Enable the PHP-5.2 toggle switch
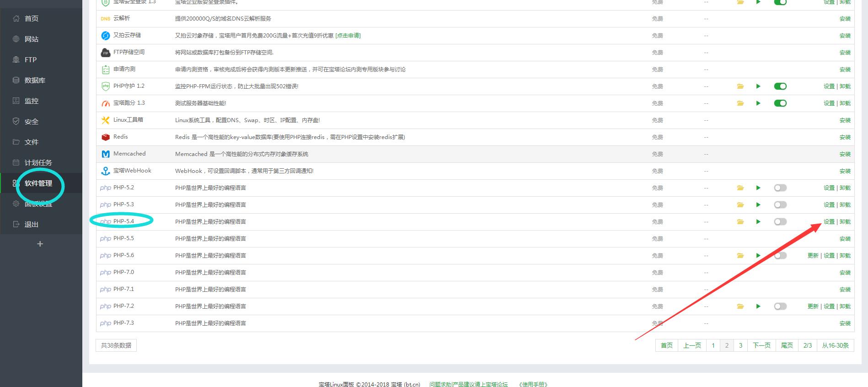868x387 pixels. [x=780, y=188]
